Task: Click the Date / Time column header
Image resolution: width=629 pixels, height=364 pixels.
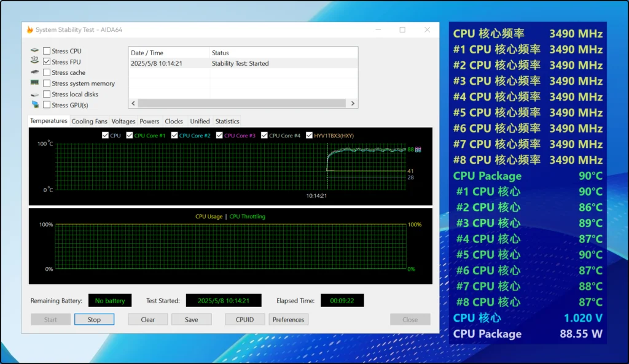Action: click(x=169, y=53)
